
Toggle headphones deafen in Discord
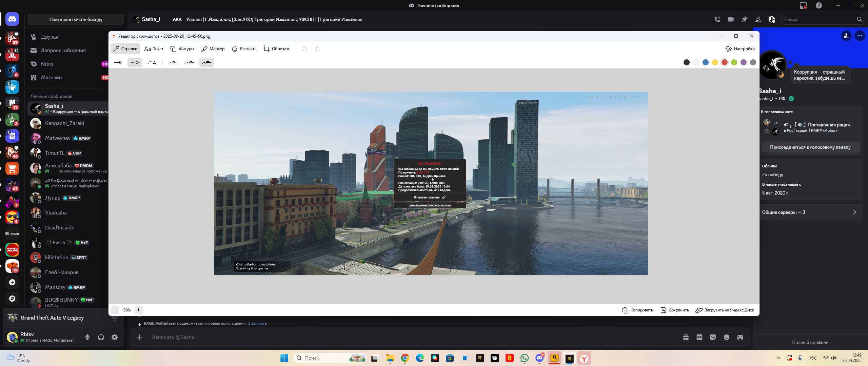pyautogui.click(x=101, y=337)
